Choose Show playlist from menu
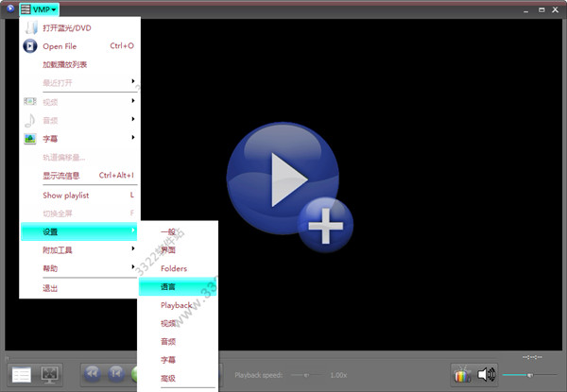The height and width of the screenshot is (392, 567). (x=79, y=196)
